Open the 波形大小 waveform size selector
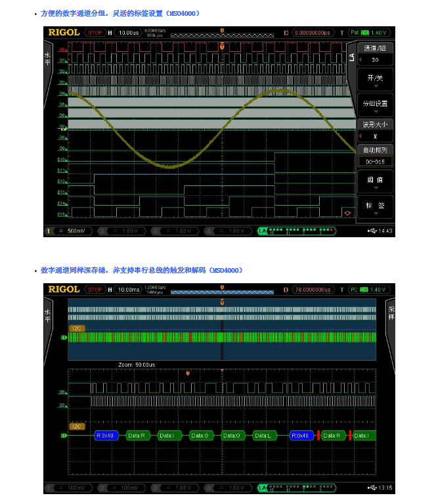 [375, 130]
